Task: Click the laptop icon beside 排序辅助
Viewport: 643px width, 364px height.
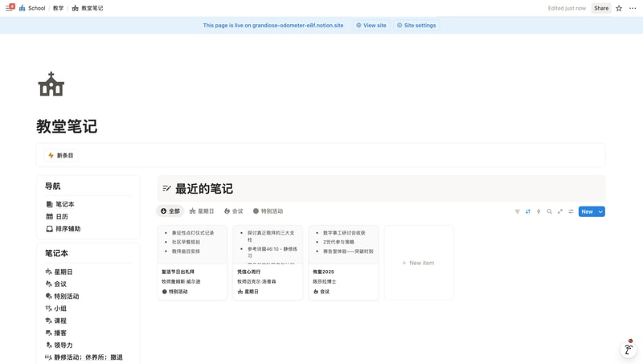Action: click(x=49, y=229)
